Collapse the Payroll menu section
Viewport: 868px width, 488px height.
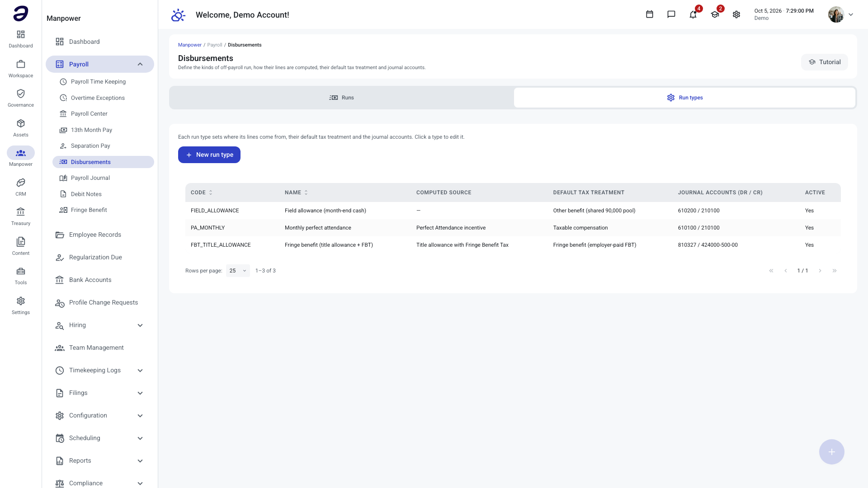pos(140,64)
